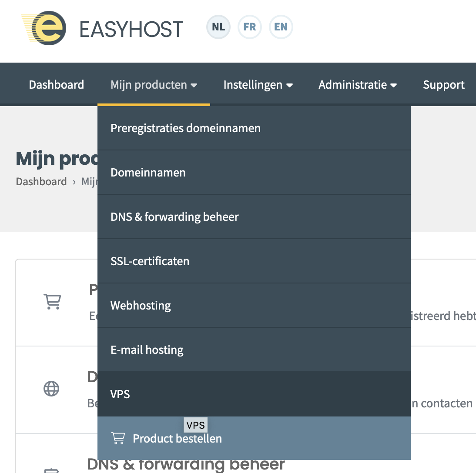Screen dimensions: 476x473
Task: Select Domeinnamen from the menu
Action: 148,173
